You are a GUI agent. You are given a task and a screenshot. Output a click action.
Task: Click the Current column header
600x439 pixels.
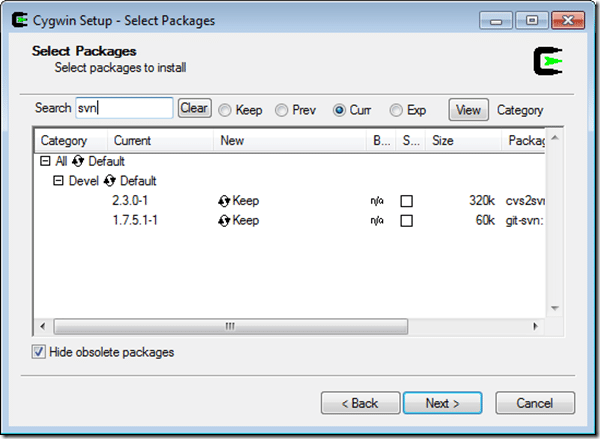coord(160,141)
